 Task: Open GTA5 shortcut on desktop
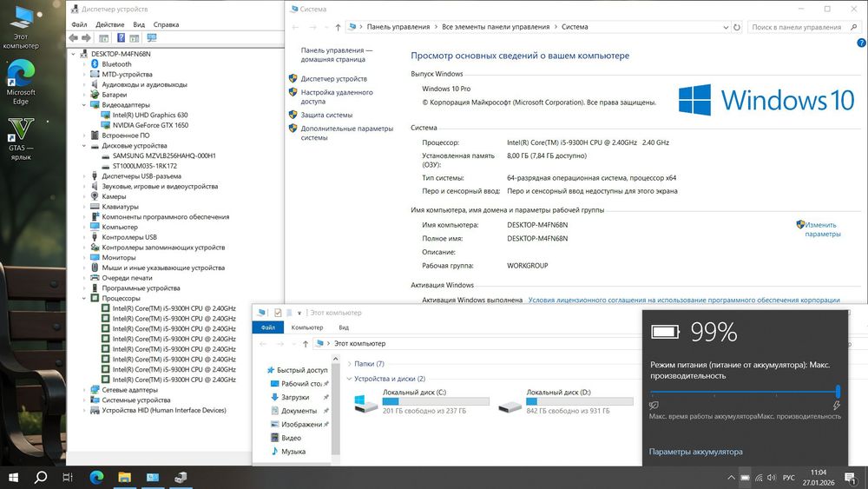point(21,138)
